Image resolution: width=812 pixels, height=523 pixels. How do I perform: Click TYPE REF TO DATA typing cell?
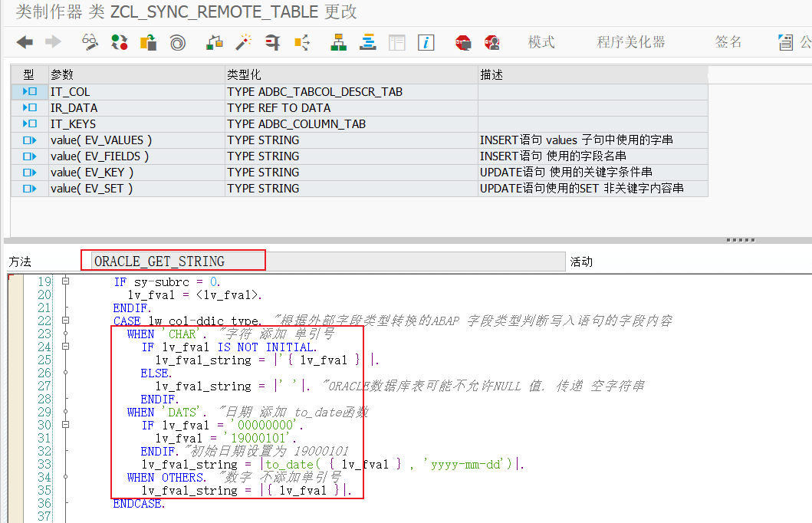[352, 107]
